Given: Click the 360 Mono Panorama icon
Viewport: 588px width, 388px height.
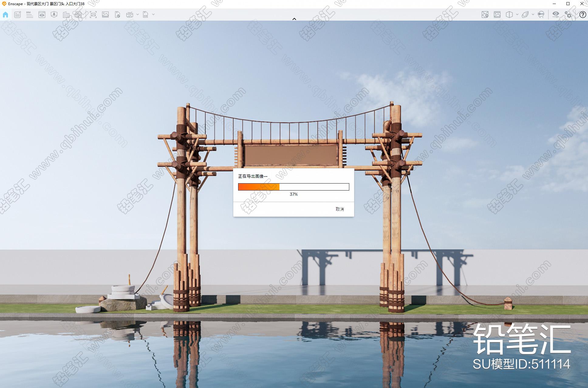Looking at the screenshot, I should (130, 14).
